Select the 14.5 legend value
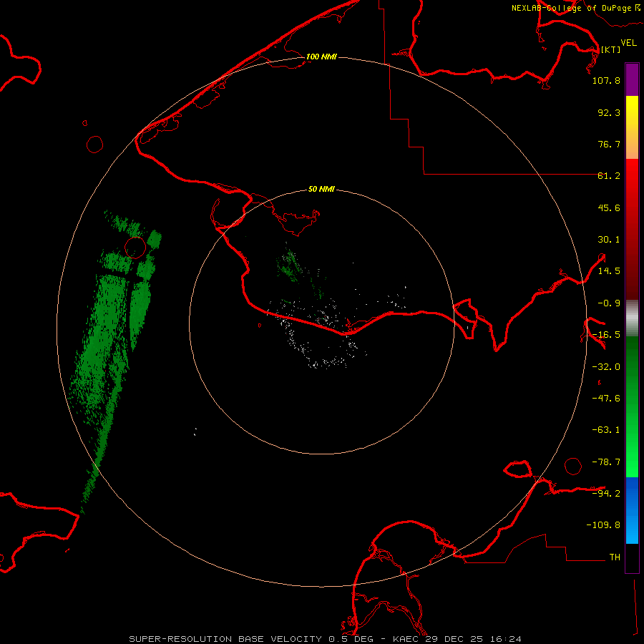Viewport: 644px width, 644px height. (x=609, y=271)
